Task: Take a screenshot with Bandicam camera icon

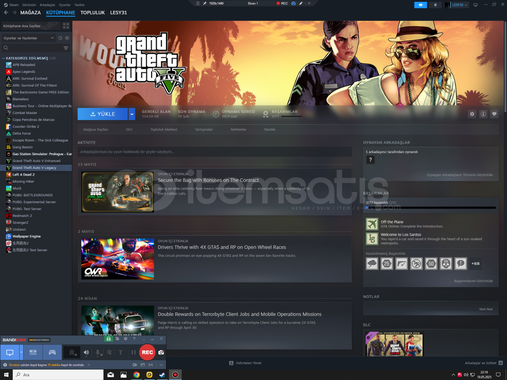Action: point(161,352)
